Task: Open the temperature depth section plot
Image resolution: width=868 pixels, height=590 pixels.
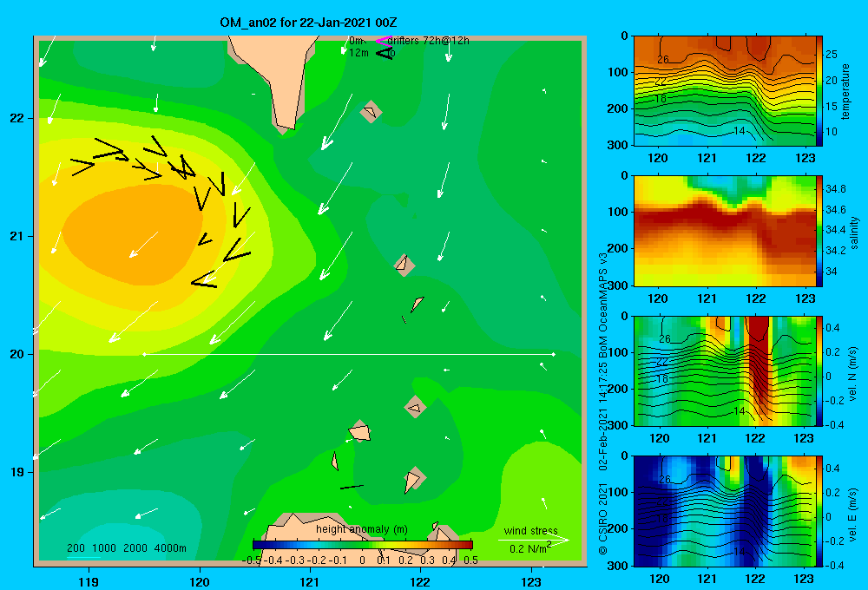Action: pos(725,91)
